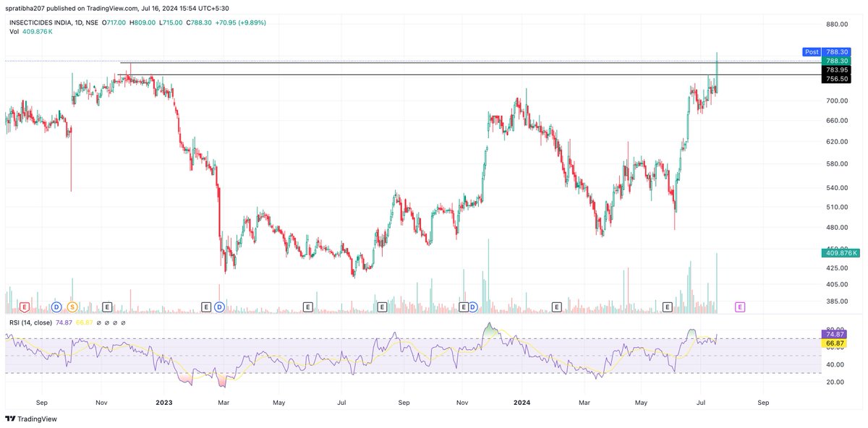
Task: Click the 510.00 price axis label
Action: tap(838, 207)
